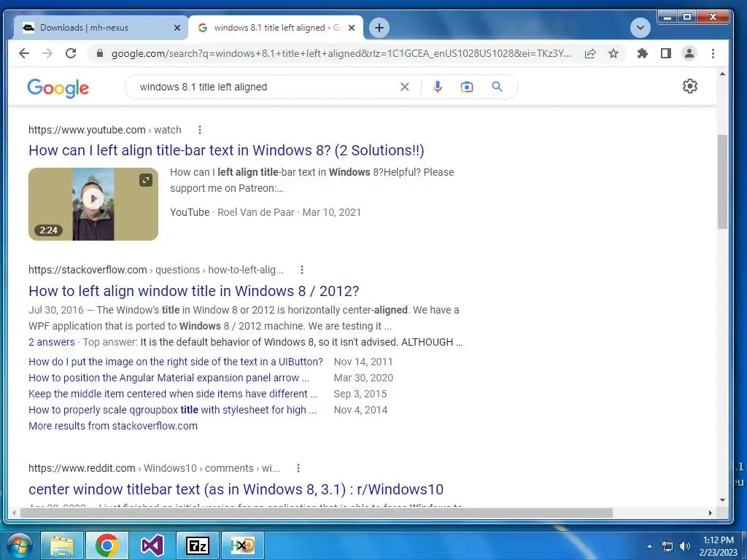The height and width of the screenshot is (560, 747).
Task: Click the padlock site info icon
Action: pyautogui.click(x=99, y=53)
